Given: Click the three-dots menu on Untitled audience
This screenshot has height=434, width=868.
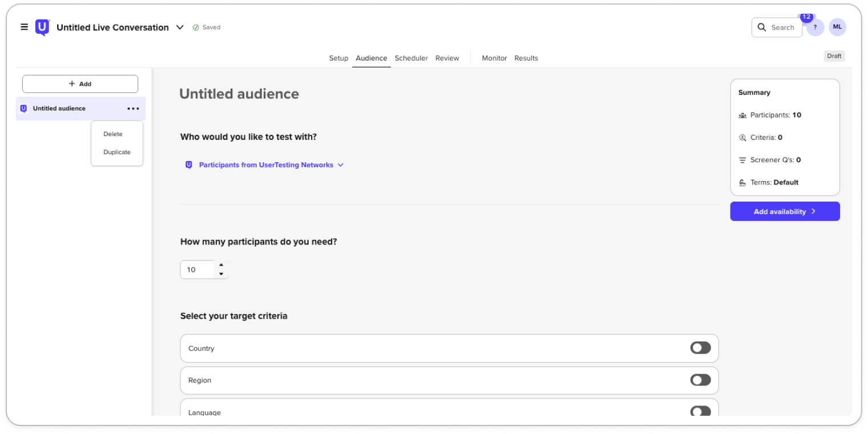Looking at the screenshot, I should click(134, 108).
